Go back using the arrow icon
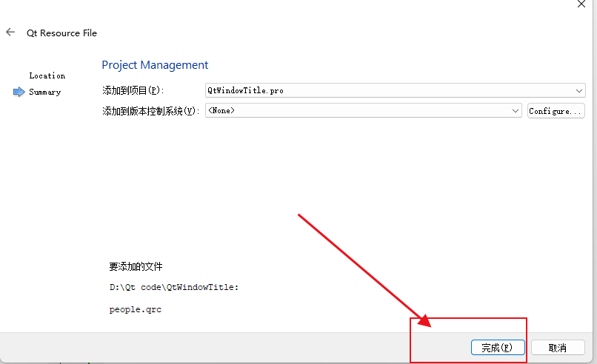The image size is (597, 364). pos(10,33)
